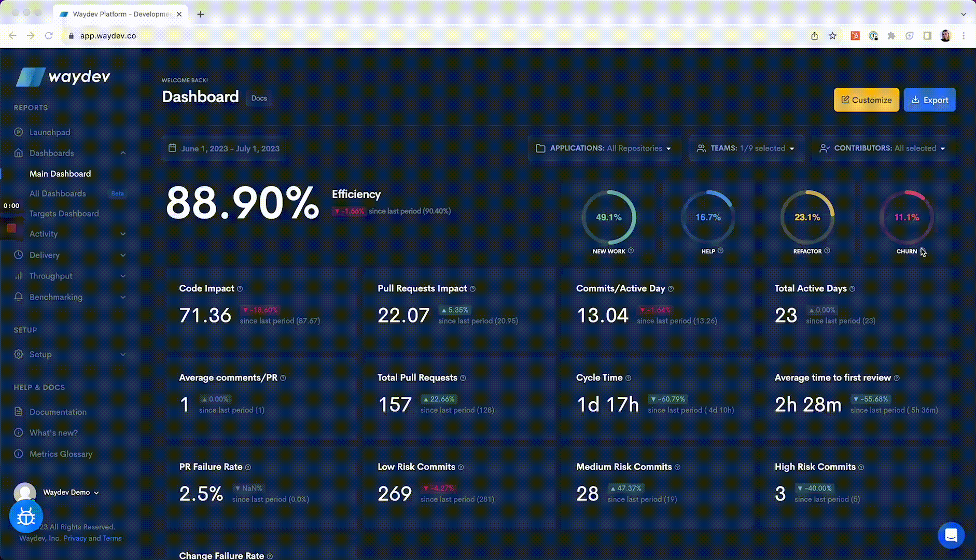Open the chat support bubble

[x=951, y=535]
